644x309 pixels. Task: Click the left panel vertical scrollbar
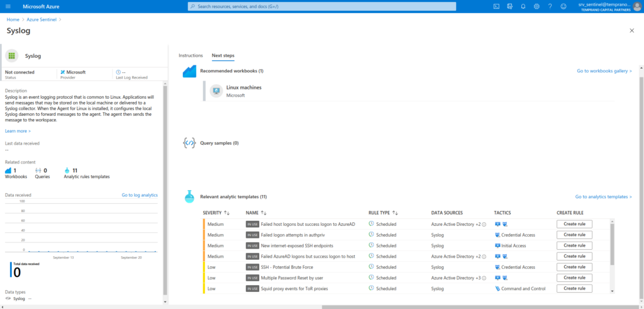pos(165,191)
